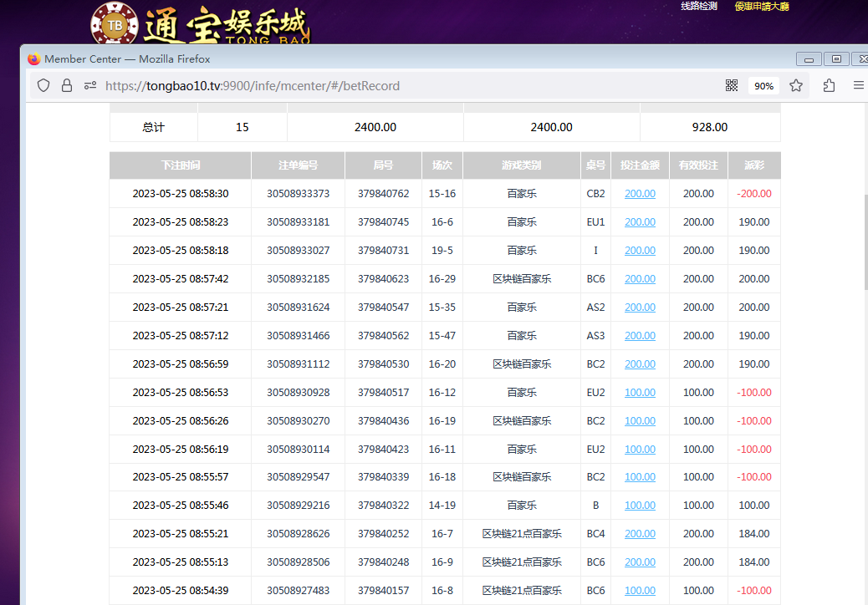The width and height of the screenshot is (868, 605).
Task: Click the -200.00 payout in red
Action: (754, 194)
